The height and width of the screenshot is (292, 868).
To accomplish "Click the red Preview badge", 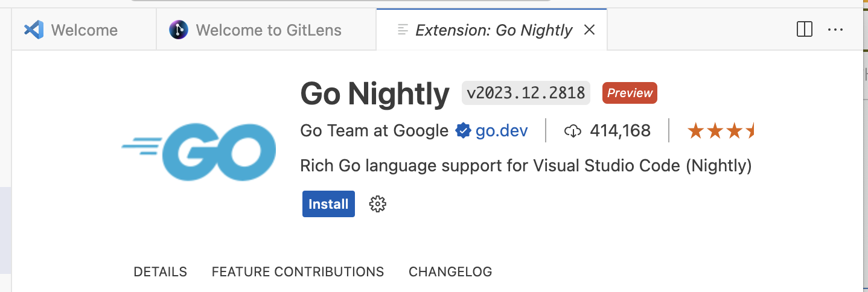I will tap(630, 93).
